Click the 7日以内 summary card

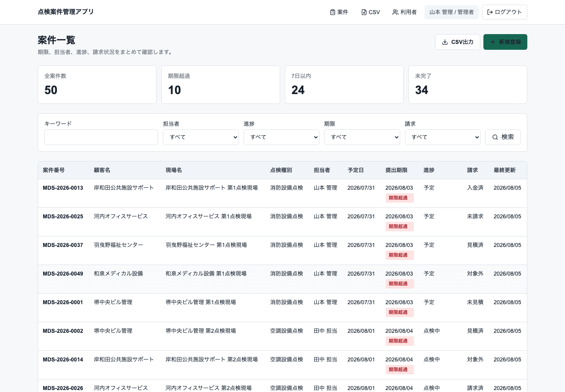pyautogui.click(x=344, y=85)
